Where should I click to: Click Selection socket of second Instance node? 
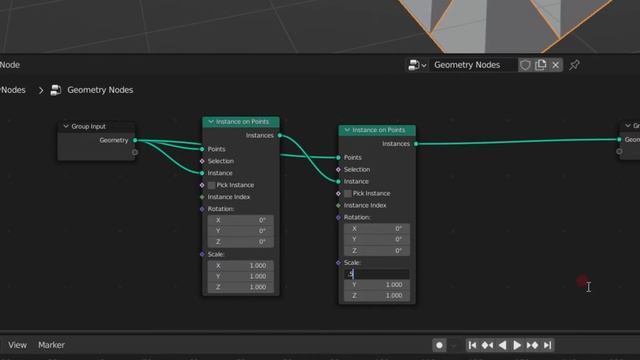pyautogui.click(x=338, y=169)
